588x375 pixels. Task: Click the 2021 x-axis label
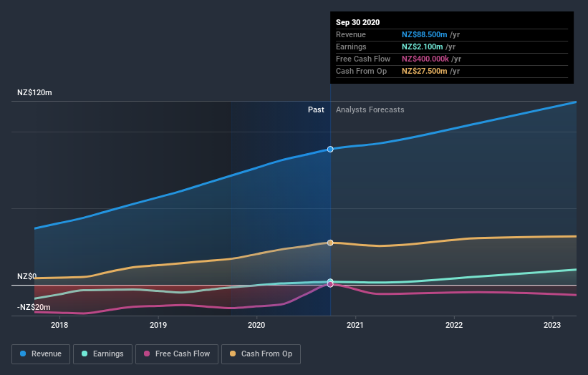pos(355,325)
